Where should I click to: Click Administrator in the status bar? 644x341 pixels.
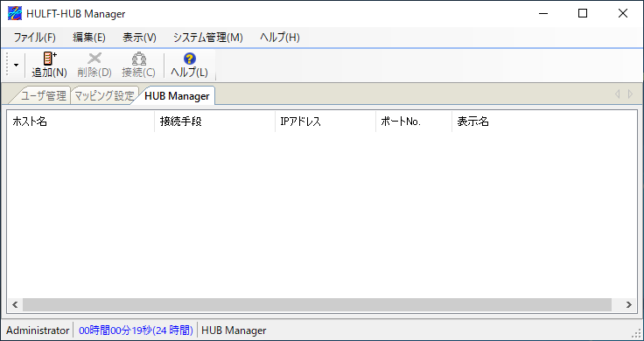tap(38, 331)
